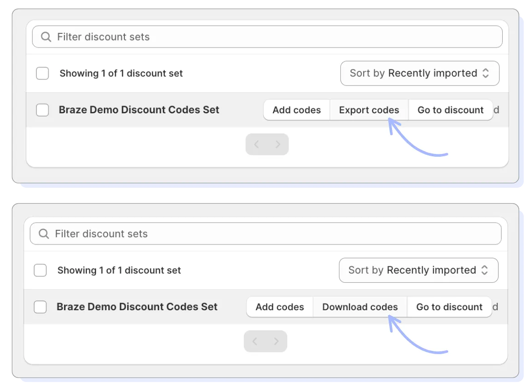Click the Download codes button
The height and width of the screenshot is (392, 532).
click(x=360, y=307)
